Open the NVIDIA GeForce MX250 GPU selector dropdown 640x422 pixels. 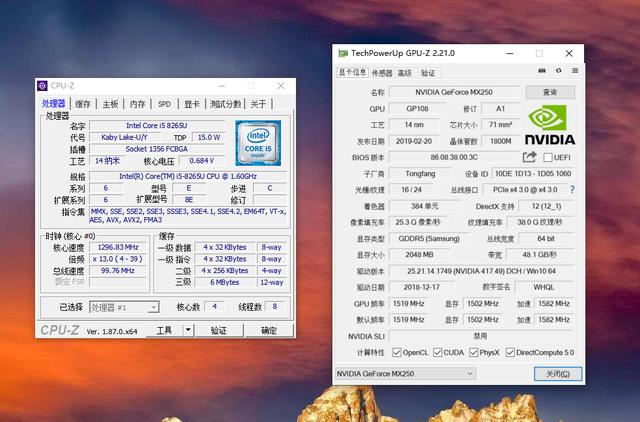[x=405, y=373]
